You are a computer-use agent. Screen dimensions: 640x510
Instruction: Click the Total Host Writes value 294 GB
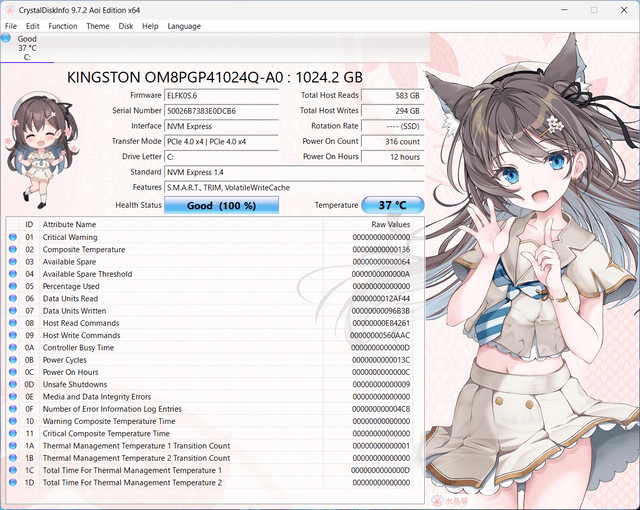coord(393,111)
